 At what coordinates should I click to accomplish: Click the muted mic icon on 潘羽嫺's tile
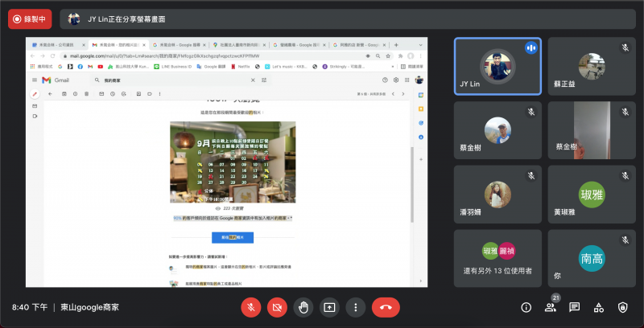pos(531,176)
